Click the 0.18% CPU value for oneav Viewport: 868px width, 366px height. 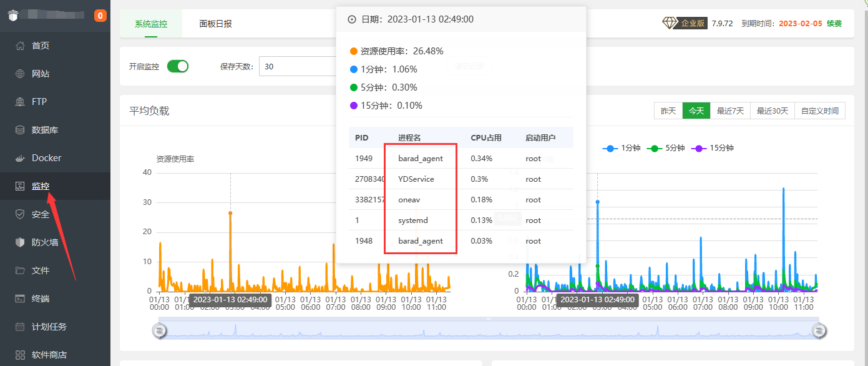(481, 200)
